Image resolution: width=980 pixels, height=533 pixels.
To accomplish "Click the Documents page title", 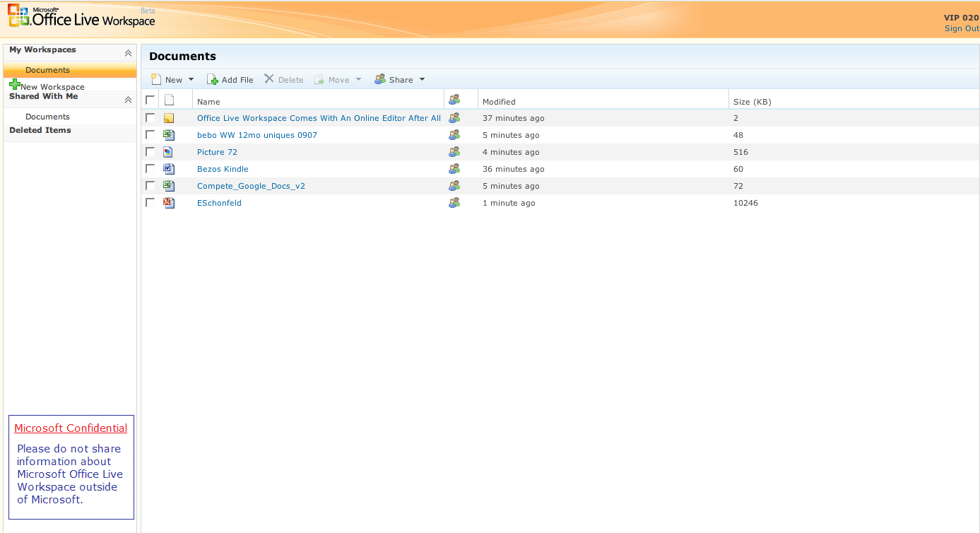I will [x=182, y=57].
